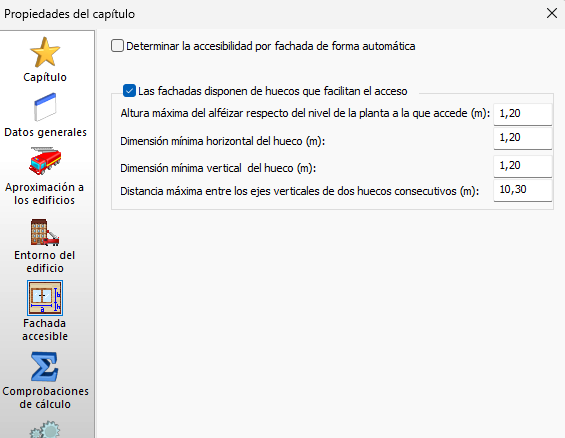This screenshot has width=565, height=438.
Task: Select the Entorno del edificio icon
Action: pyautogui.click(x=45, y=233)
